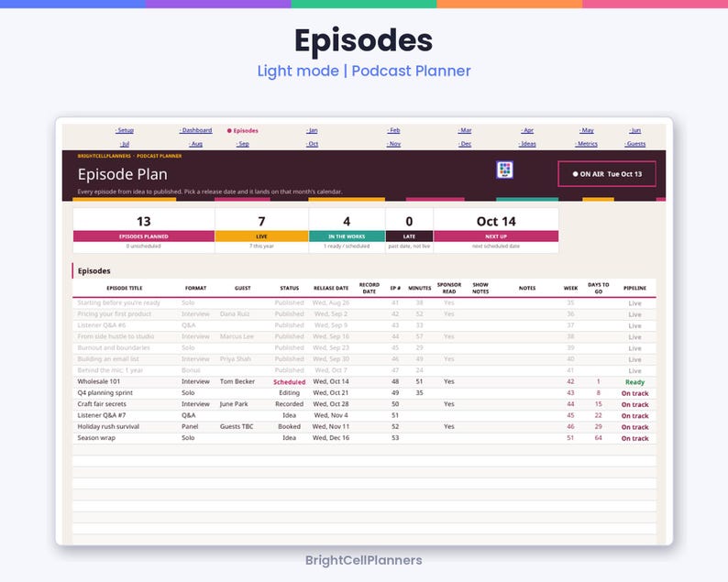Screen dimensions: 728x582
Task: Click the EPISODE TITLE column header
Action: click(125, 288)
